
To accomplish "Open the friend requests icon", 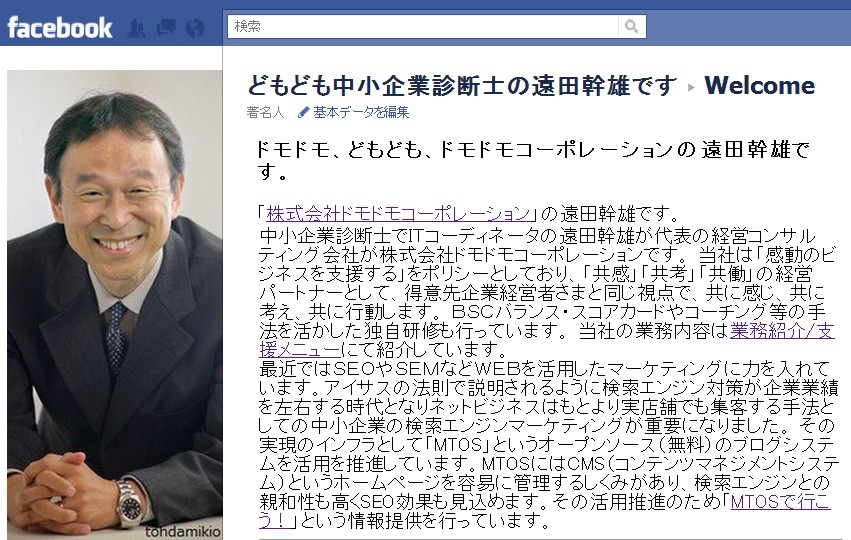I will (137, 28).
